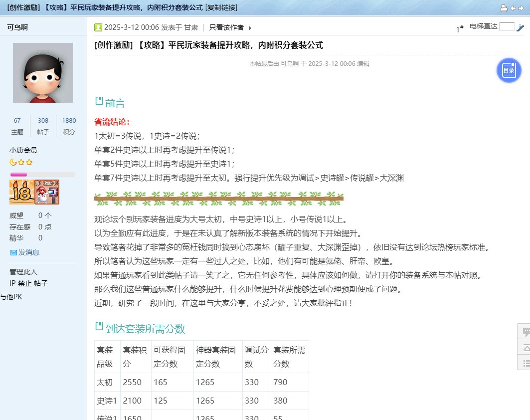Click the 2100 cell in 史诗1 row
The image size is (530, 420).
136,401
